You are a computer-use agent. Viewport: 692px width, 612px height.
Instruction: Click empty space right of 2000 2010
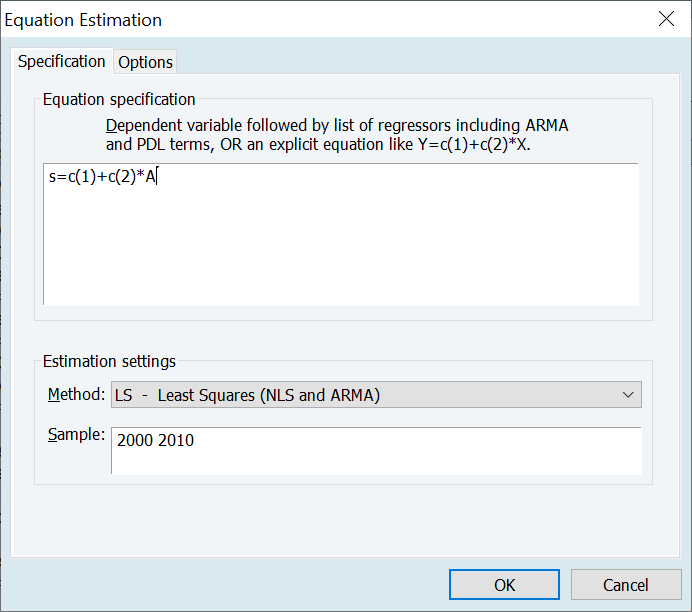click(420, 441)
